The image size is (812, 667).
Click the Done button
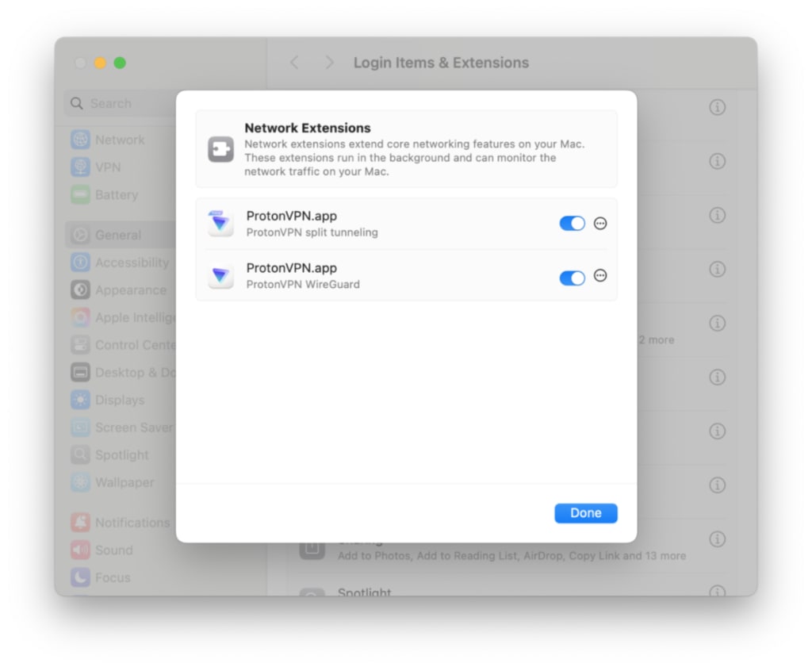[586, 512]
